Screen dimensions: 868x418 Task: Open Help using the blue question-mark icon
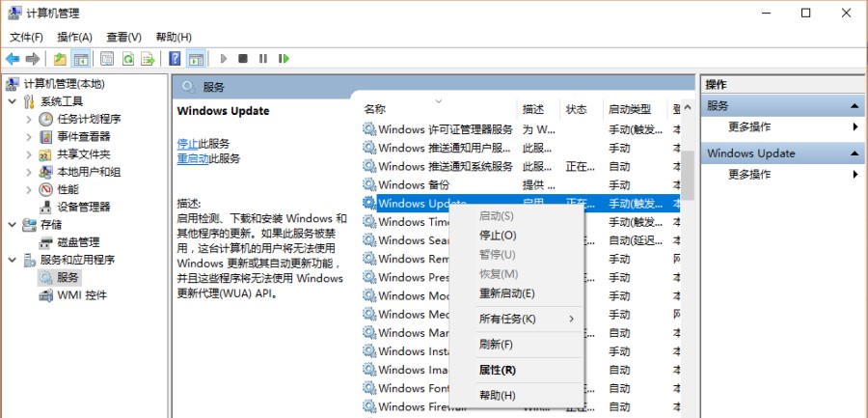[175, 58]
